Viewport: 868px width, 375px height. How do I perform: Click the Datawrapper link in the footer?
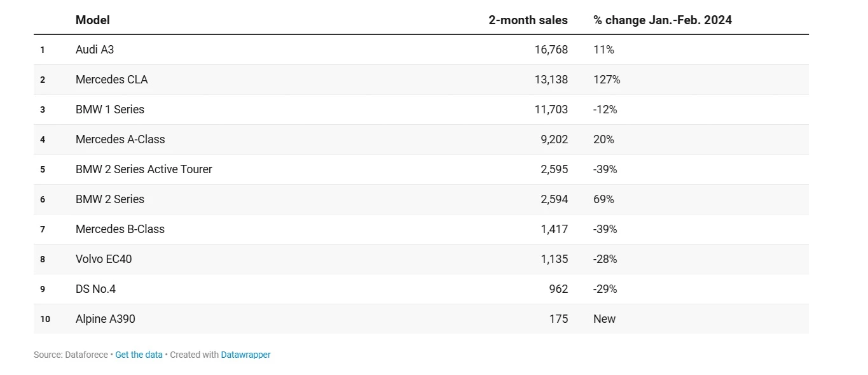coord(245,355)
